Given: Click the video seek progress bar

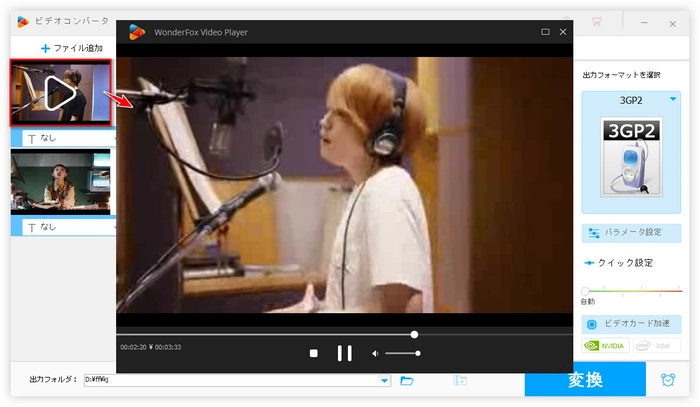Looking at the screenshot, I should (300, 334).
